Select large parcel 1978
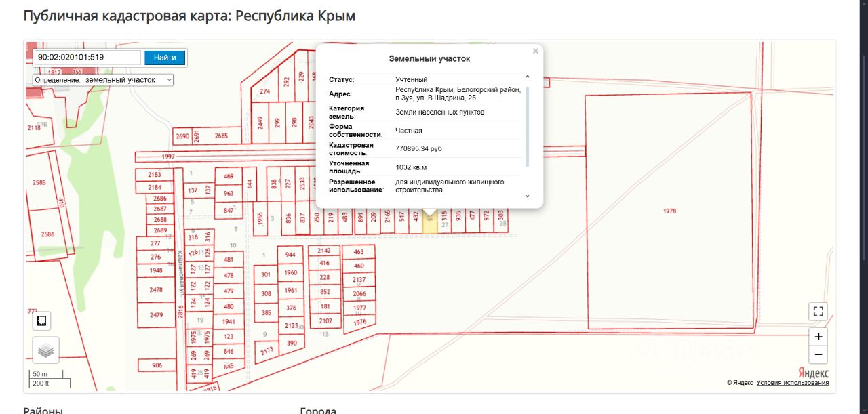 coord(669,211)
